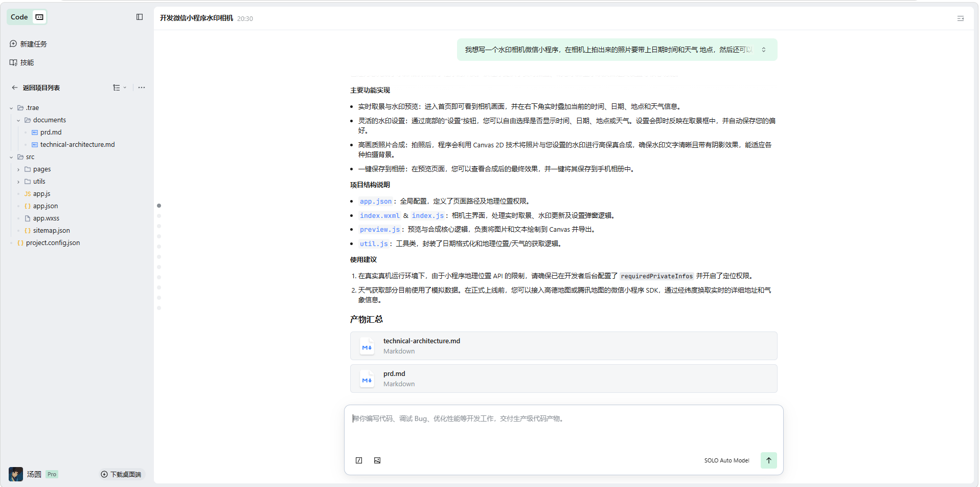This screenshot has height=487, width=980.
Task: Expand the truncated user prompt message
Action: [764, 50]
